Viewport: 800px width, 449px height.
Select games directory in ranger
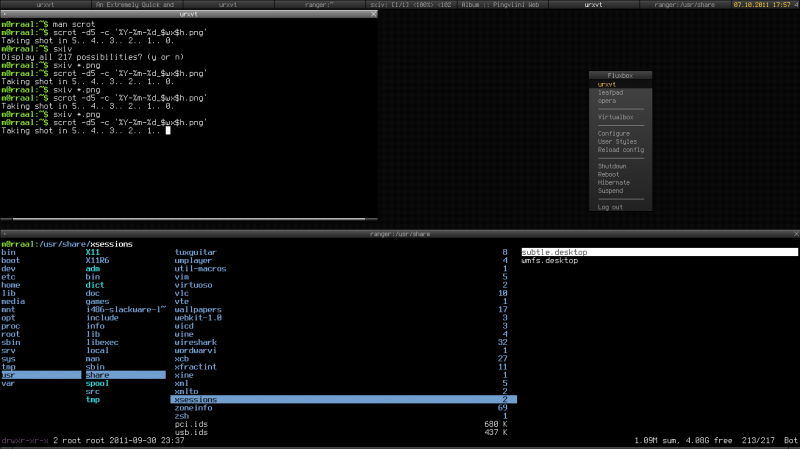[x=97, y=302]
